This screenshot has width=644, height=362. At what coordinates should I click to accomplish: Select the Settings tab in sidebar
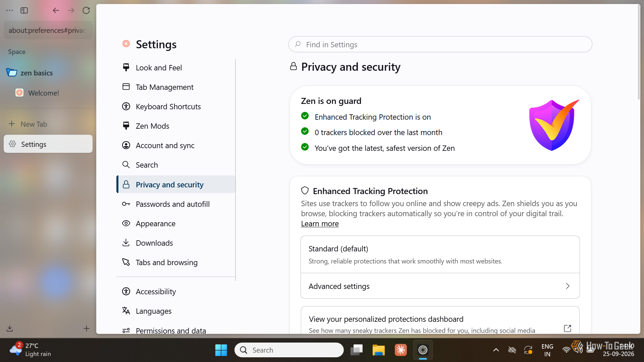[x=48, y=144]
